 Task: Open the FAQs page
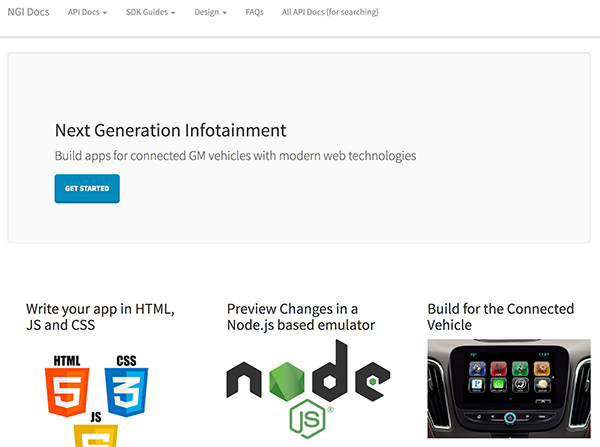pyautogui.click(x=254, y=12)
